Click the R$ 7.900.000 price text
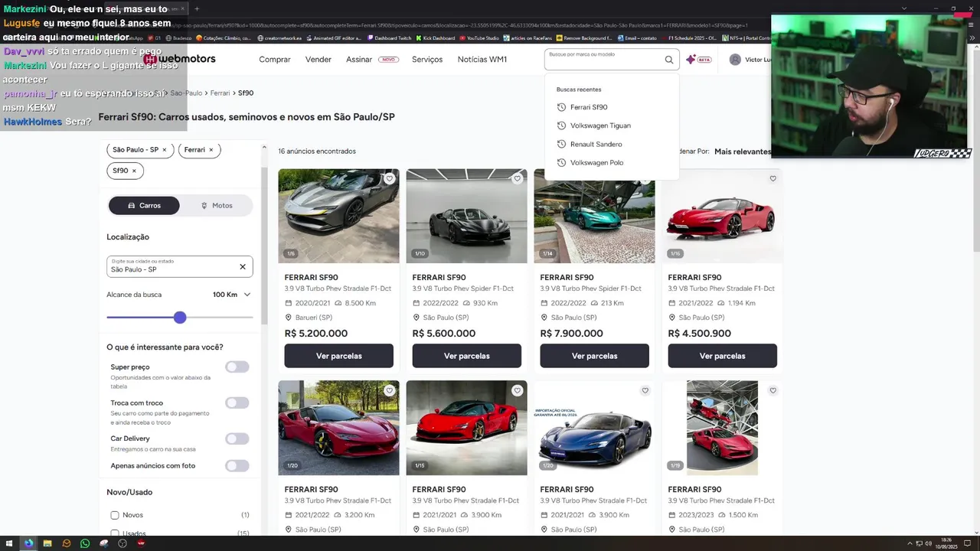The width and height of the screenshot is (980, 551). pyautogui.click(x=571, y=334)
